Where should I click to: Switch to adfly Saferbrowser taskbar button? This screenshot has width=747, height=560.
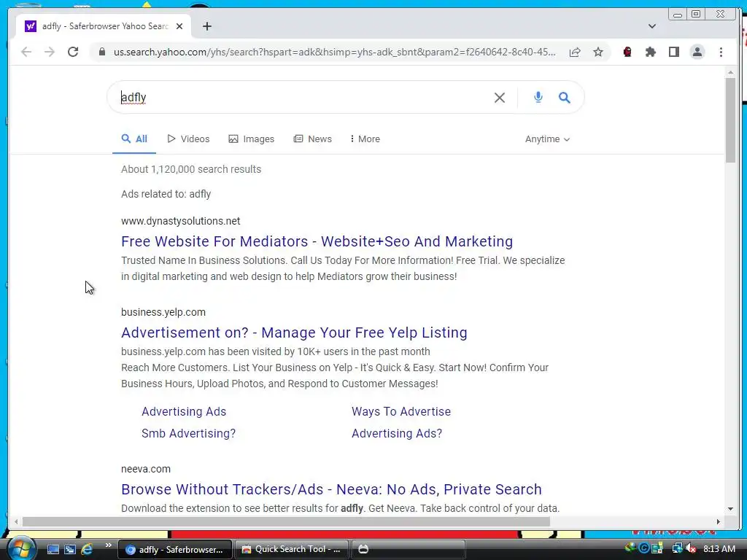click(x=174, y=550)
